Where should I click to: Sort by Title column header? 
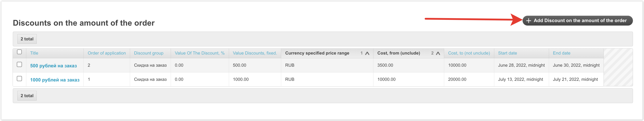(34, 53)
